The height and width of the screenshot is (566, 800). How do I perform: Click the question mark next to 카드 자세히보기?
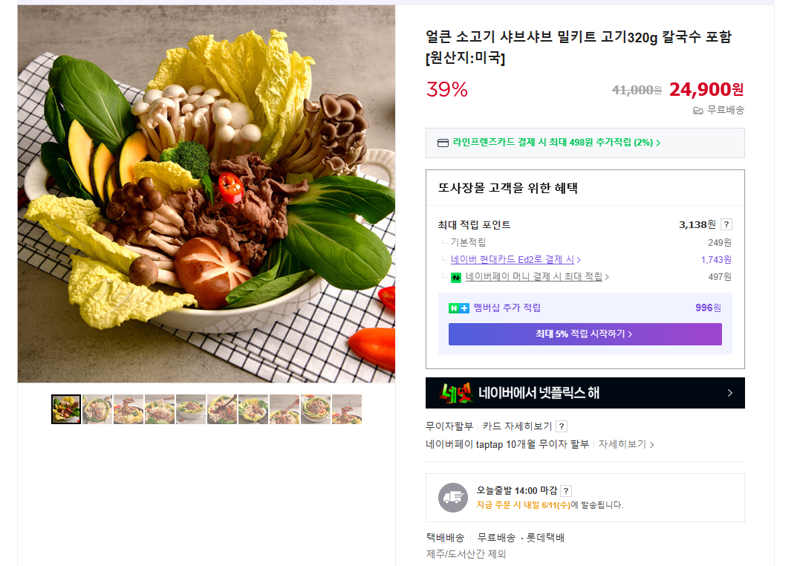[x=562, y=426]
